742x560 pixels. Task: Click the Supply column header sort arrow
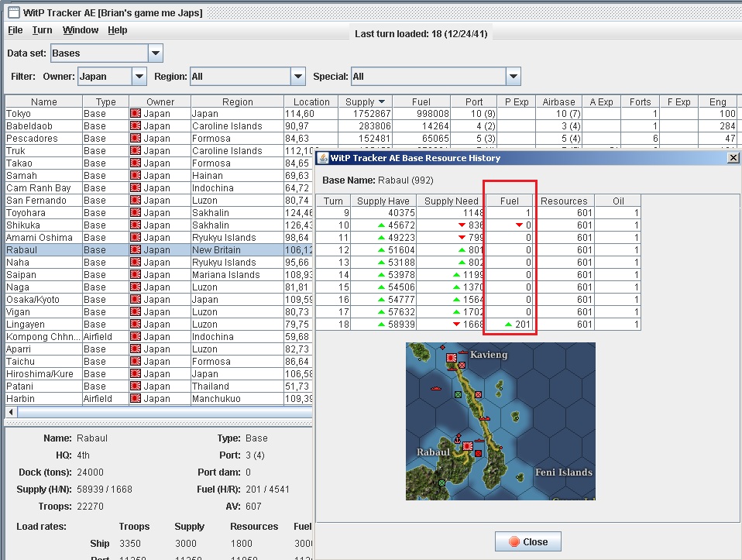pyautogui.click(x=382, y=101)
